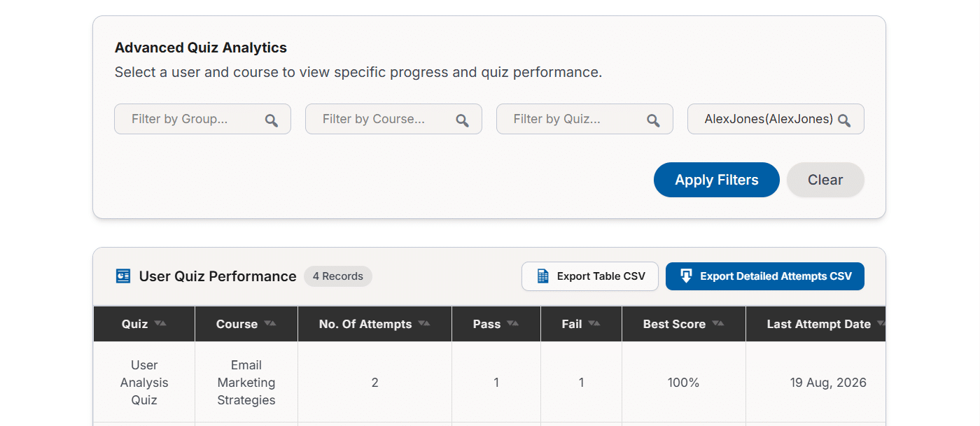This screenshot has height=426, width=980.
Task: Clear all filters
Action: click(825, 180)
